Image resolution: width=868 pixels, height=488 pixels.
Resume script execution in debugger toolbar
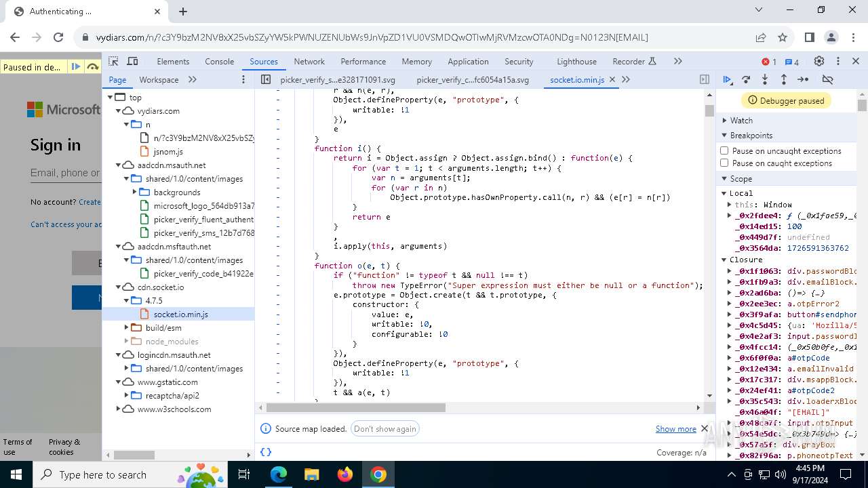click(727, 79)
